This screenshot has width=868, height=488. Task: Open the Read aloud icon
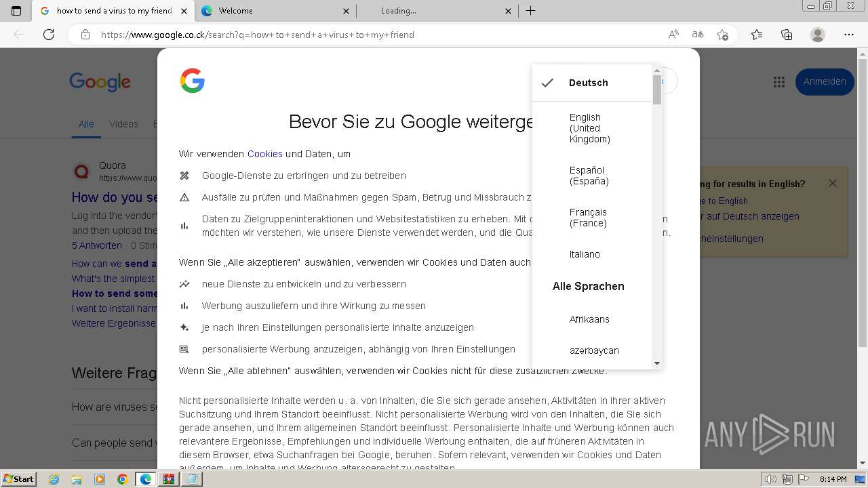pos(673,35)
